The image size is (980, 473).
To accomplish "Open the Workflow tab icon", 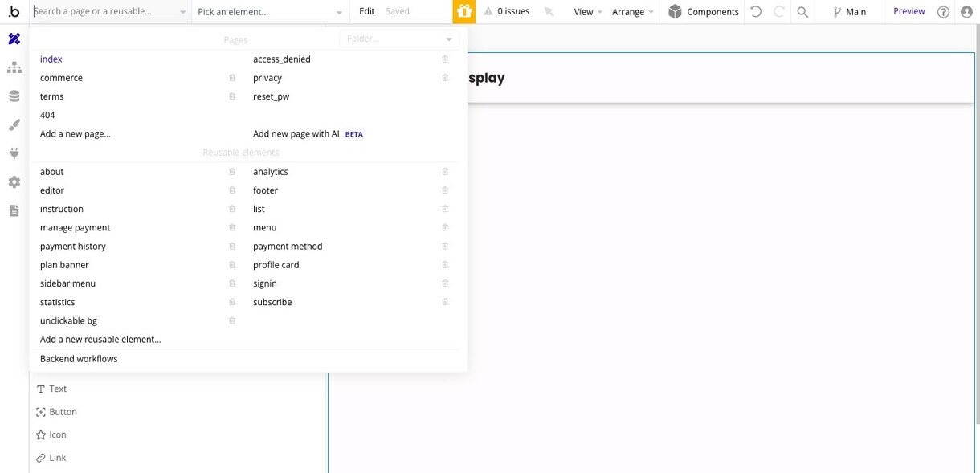I will [x=14, y=67].
